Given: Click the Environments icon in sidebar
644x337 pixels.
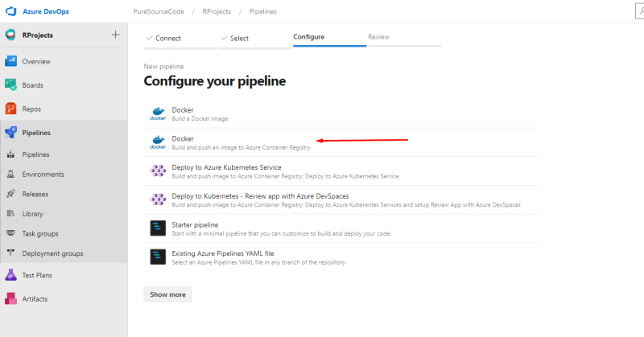Looking at the screenshot, I should click(10, 174).
